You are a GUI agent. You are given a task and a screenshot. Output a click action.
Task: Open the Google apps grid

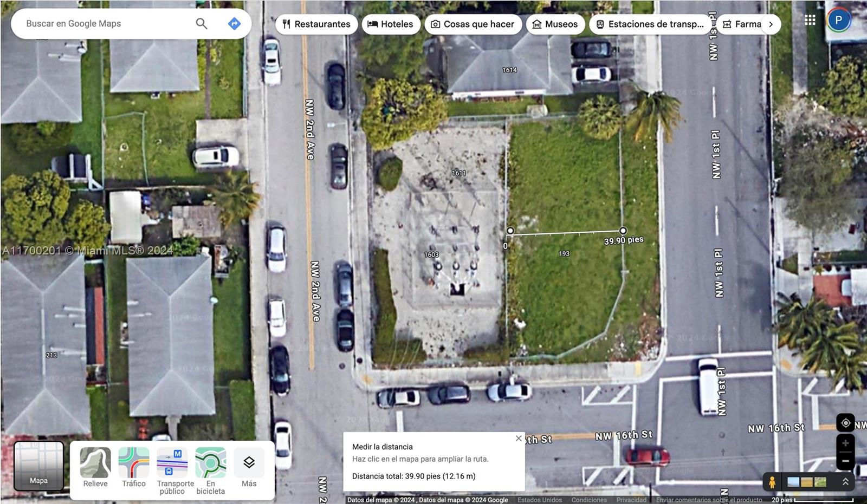(x=810, y=20)
